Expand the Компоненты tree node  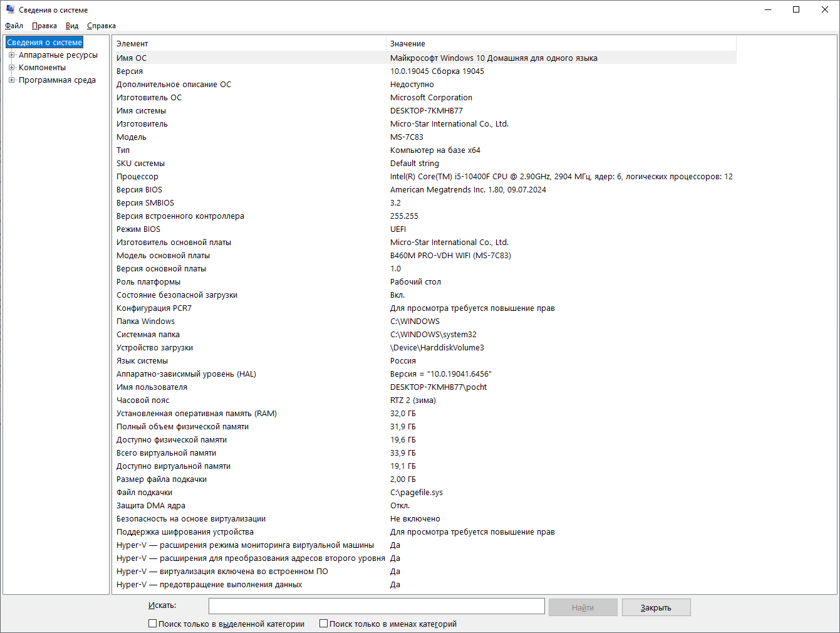11,68
